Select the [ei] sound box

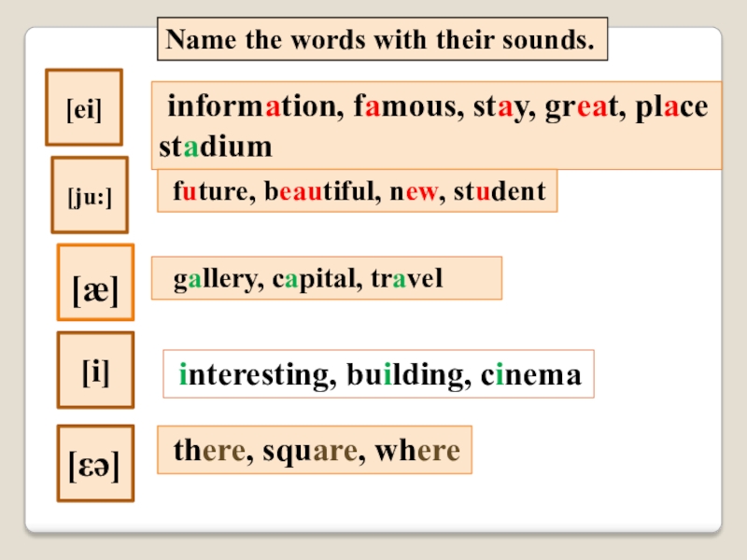click(83, 108)
